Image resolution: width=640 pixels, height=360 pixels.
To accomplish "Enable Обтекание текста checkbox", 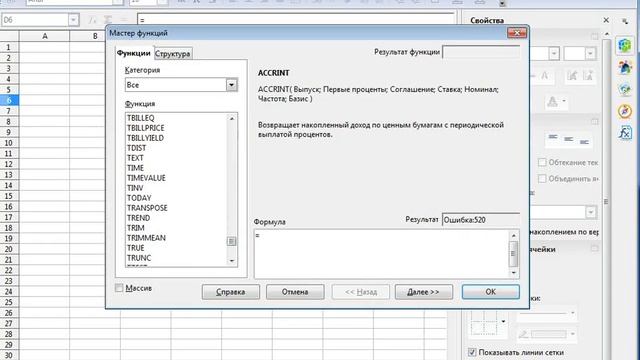I will point(542,162).
